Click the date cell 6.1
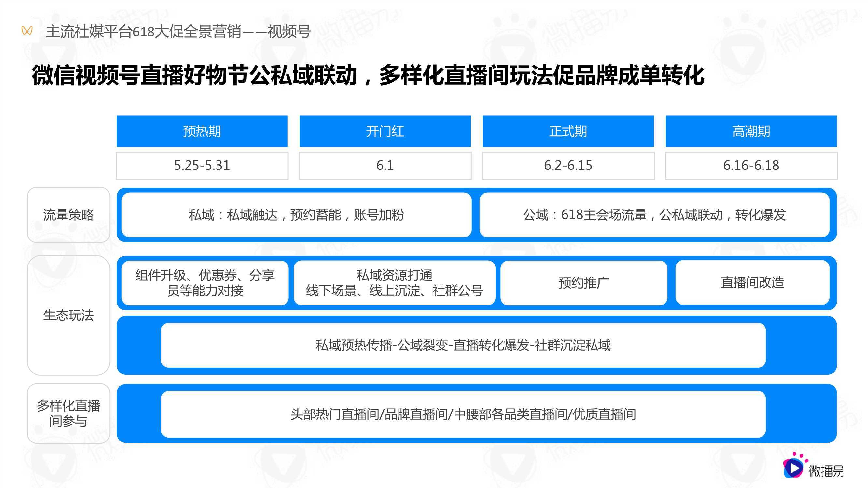The width and height of the screenshot is (868, 488). 385,165
